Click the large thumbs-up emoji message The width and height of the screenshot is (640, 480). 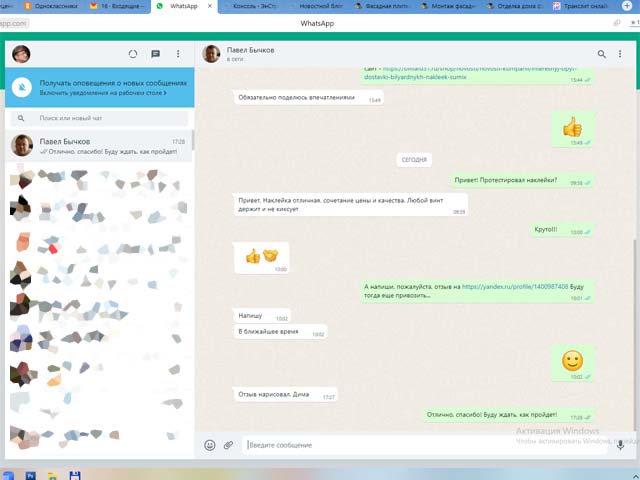coord(572,129)
